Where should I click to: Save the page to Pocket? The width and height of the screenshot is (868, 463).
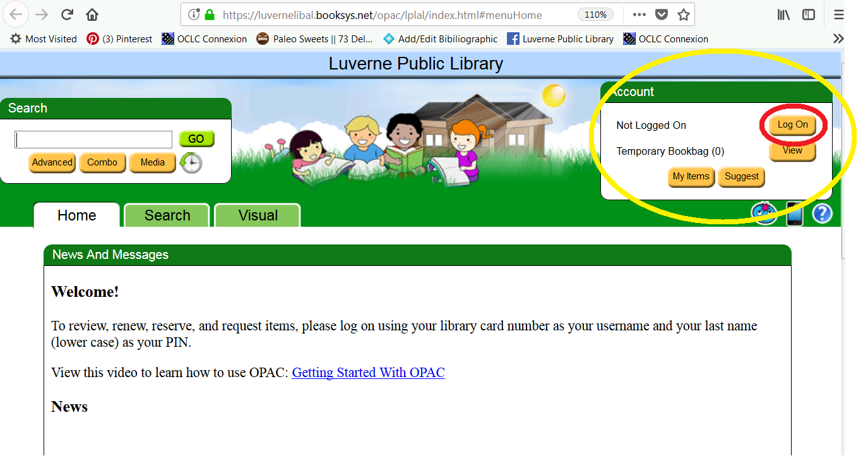tap(660, 14)
